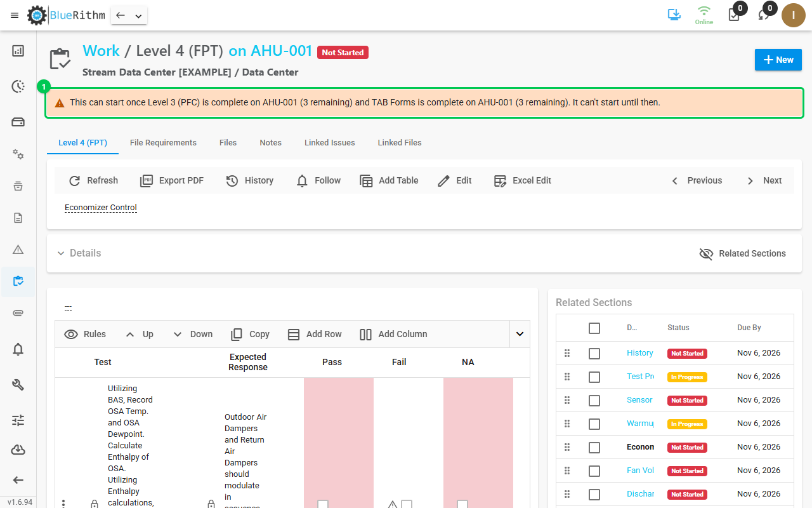
Task: Open the bell notifications sidebar icon
Action: coord(18,349)
